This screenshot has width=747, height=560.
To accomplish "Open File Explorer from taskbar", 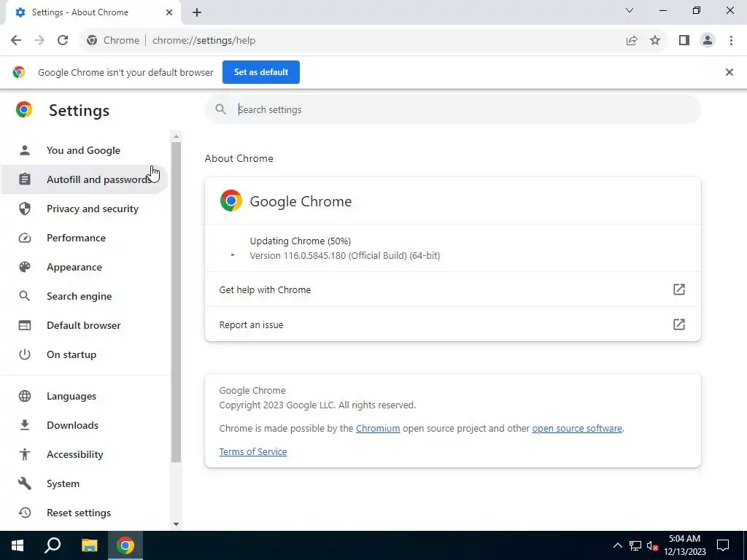I will [89, 545].
